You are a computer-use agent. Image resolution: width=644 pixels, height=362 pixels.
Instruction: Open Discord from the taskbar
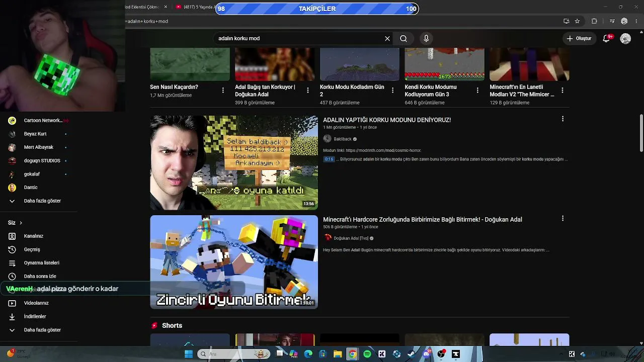[426, 354]
